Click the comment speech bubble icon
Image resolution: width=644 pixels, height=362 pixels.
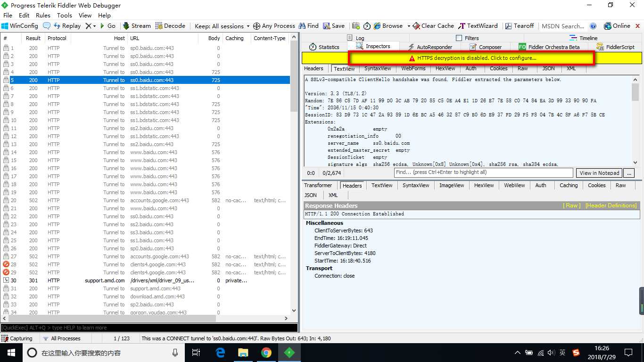[x=47, y=26]
